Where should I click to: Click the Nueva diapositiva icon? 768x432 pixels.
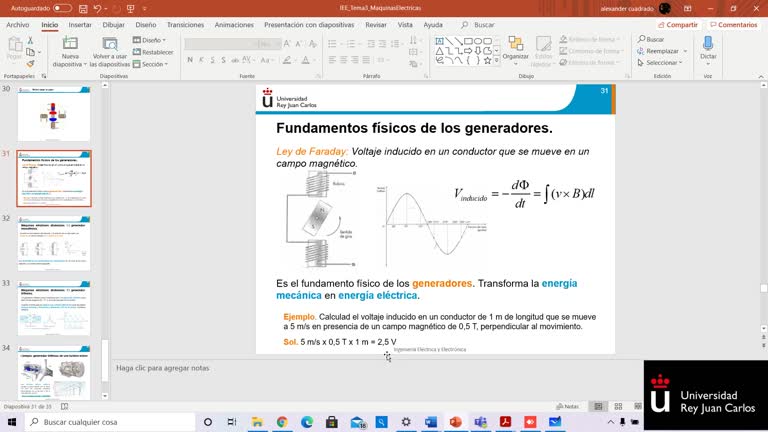[70, 44]
